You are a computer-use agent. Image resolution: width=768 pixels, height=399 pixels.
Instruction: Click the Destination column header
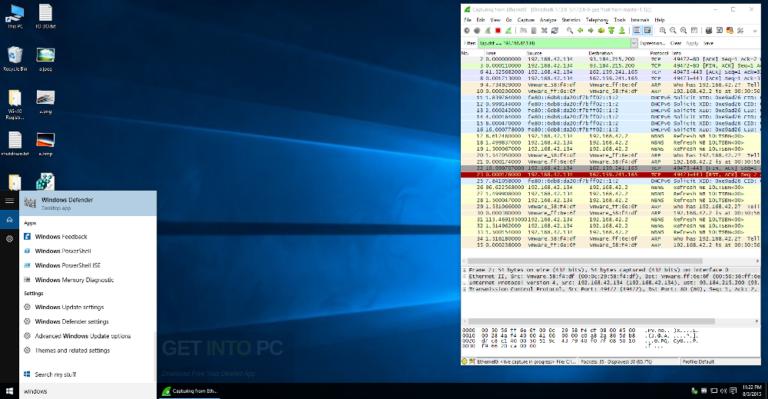[601, 53]
